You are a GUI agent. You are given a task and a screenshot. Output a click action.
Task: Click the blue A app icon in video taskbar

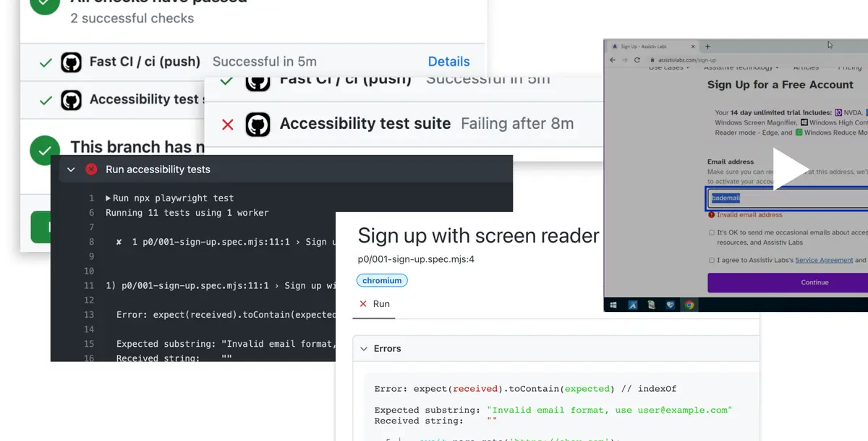[x=631, y=305]
